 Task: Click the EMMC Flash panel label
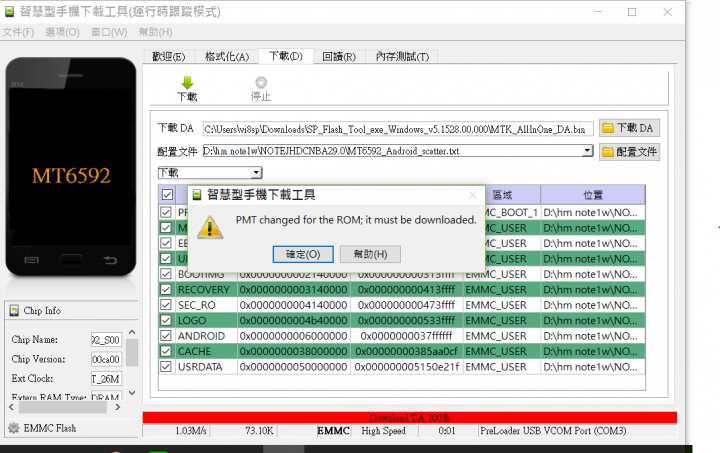click(x=50, y=428)
